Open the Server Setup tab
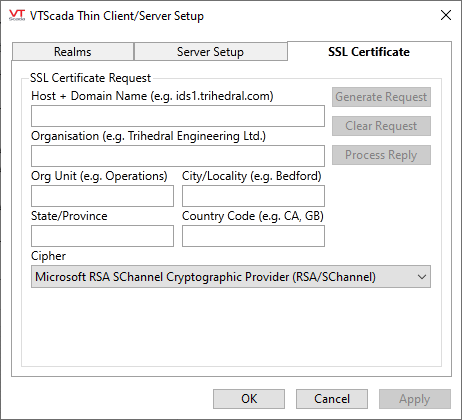Image resolution: width=462 pixels, height=420 pixels. tap(210, 52)
